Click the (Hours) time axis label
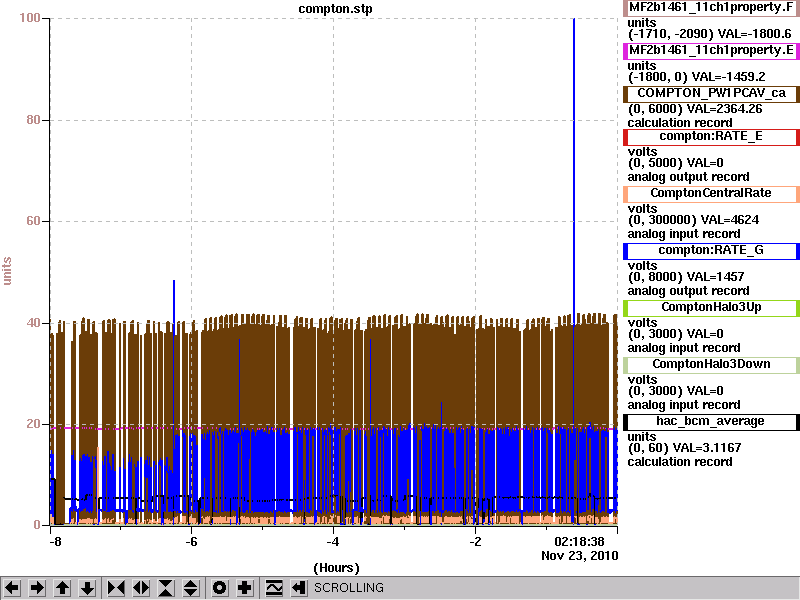 (336, 568)
